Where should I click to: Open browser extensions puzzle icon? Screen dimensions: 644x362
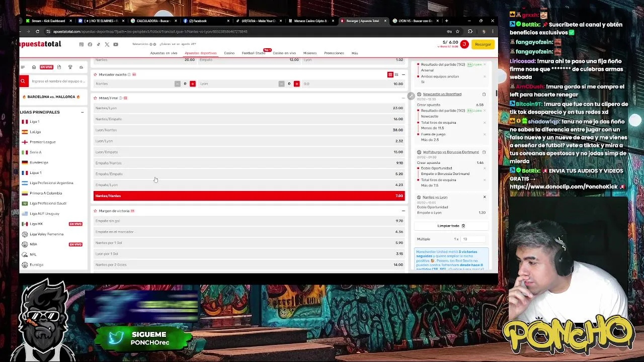(x=470, y=31)
